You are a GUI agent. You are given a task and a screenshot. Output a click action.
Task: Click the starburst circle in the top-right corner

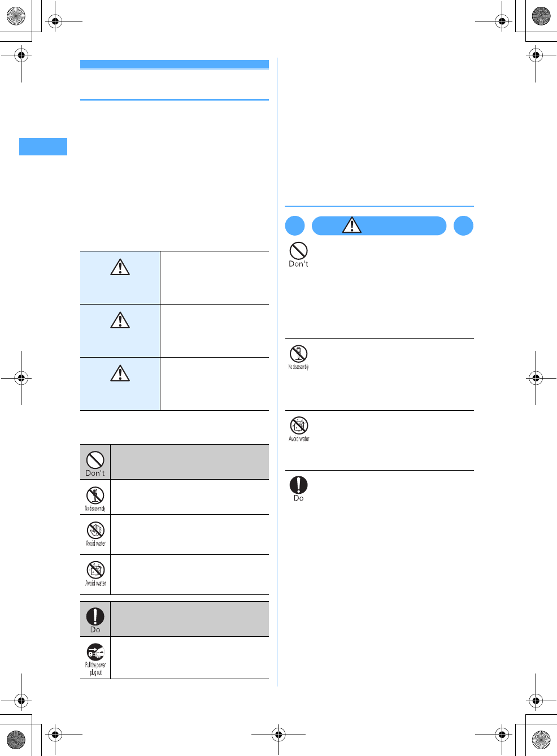[x=541, y=16]
